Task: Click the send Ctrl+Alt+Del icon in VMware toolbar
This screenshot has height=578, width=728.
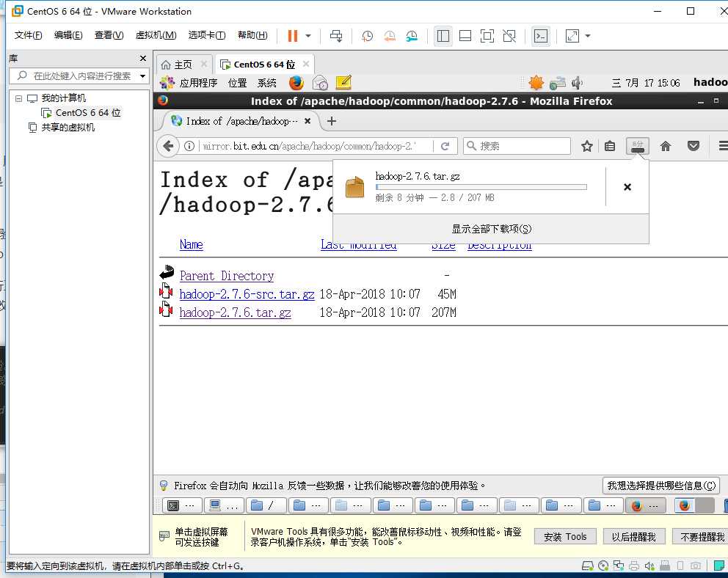Action: click(x=336, y=36)
